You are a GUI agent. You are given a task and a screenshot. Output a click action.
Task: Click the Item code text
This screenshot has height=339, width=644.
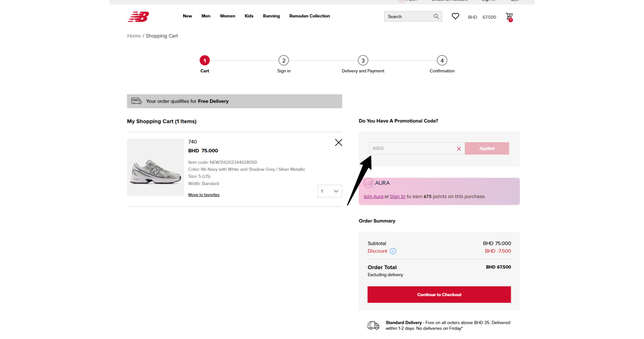point(223,162)
